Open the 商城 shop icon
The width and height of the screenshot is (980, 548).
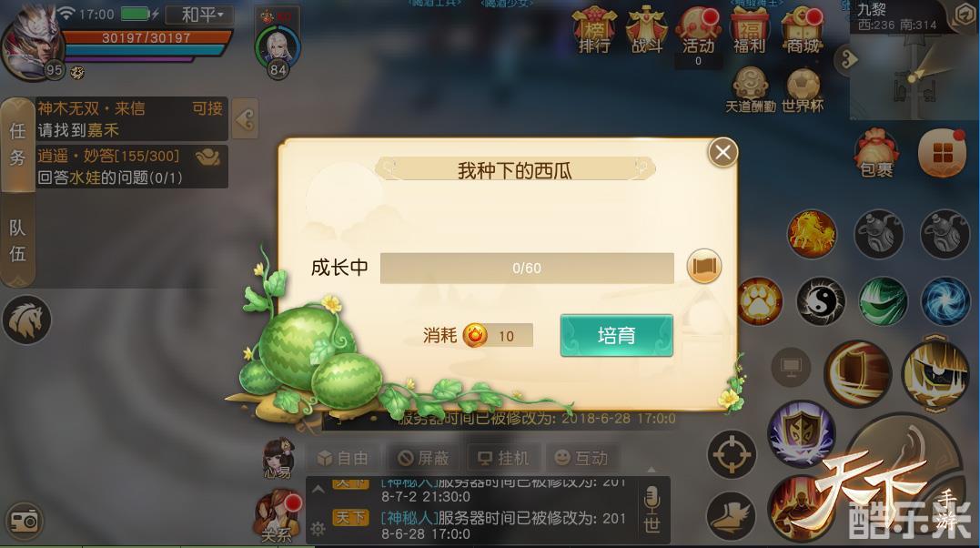click(x=803, y=30)
